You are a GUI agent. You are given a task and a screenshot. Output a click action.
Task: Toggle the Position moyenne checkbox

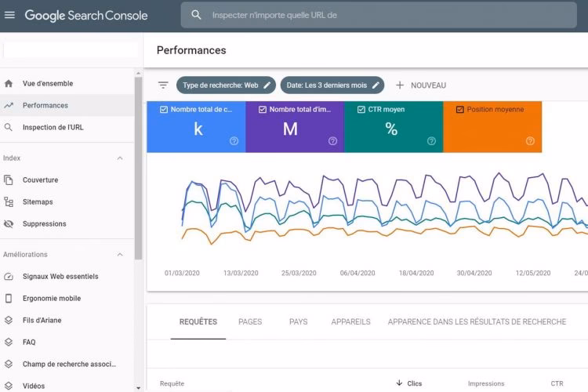point(460,110)
